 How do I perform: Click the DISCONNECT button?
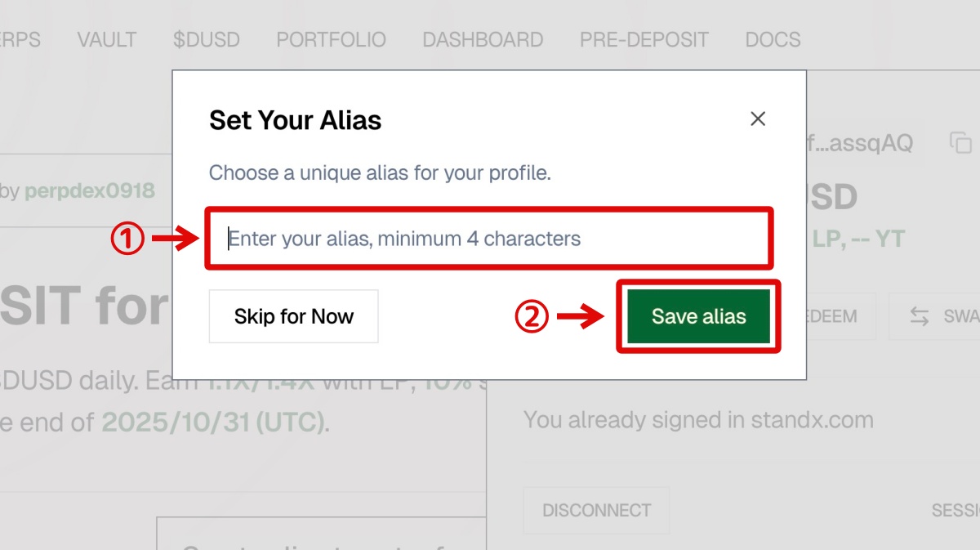coord(596,511)
